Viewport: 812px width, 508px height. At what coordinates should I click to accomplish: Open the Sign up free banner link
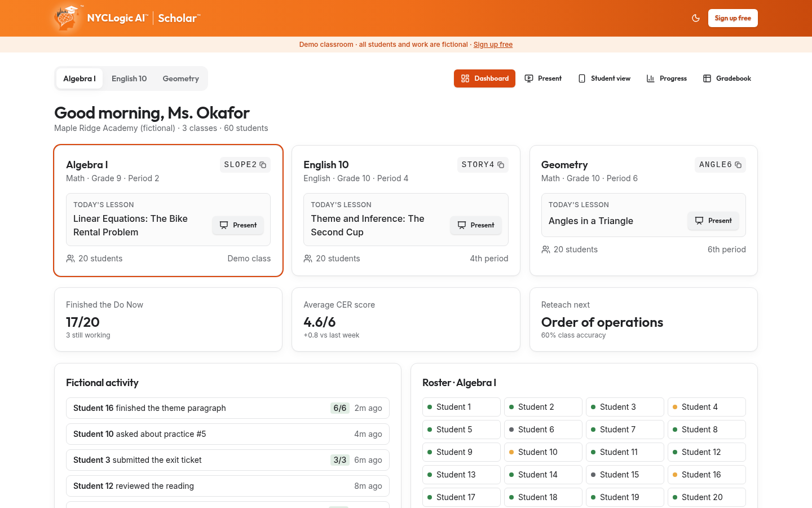[x=493, y=45]
